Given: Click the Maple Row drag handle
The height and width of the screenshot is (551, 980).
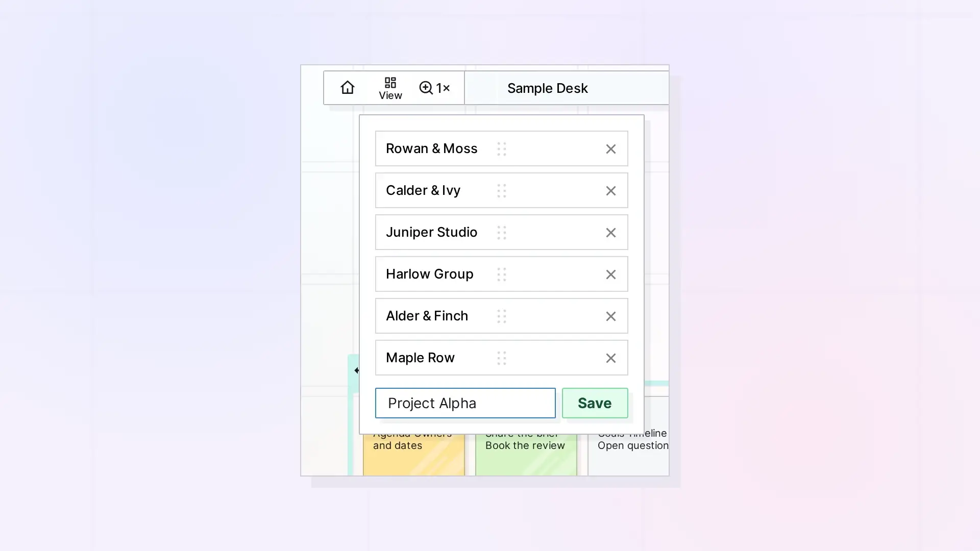Looking at the screenshot, I should [502, 358].
